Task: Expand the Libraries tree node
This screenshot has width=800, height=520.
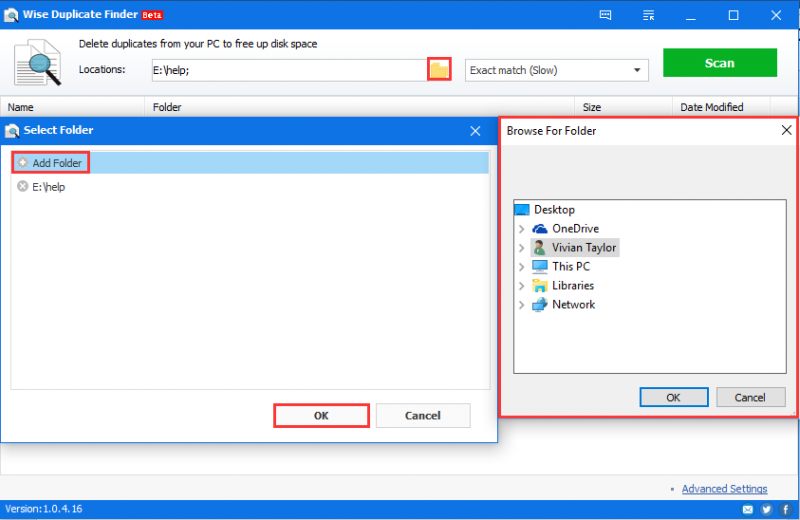Action: (521, 286)
